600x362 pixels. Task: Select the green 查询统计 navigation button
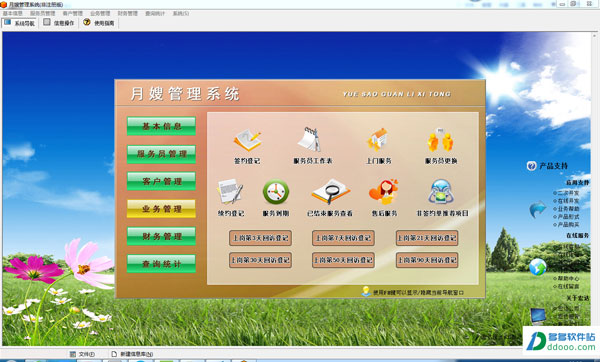161,264
